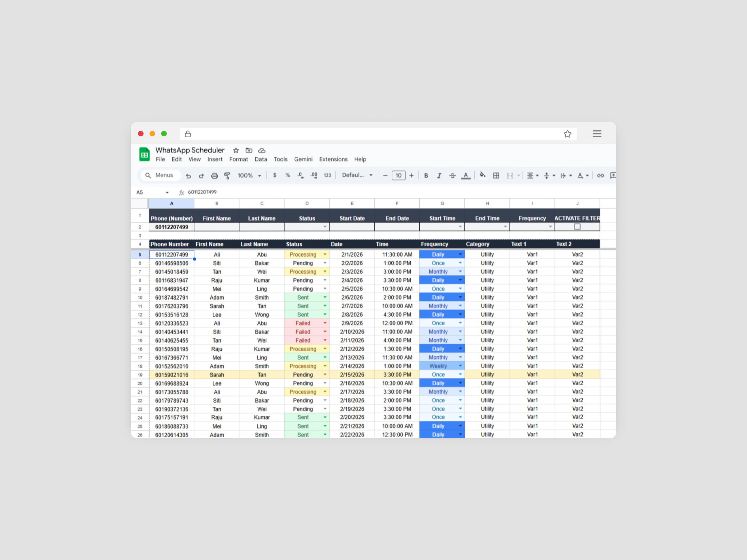Apply strikethrough formatting
The image size is (747, 560).
tap(452, 175)
